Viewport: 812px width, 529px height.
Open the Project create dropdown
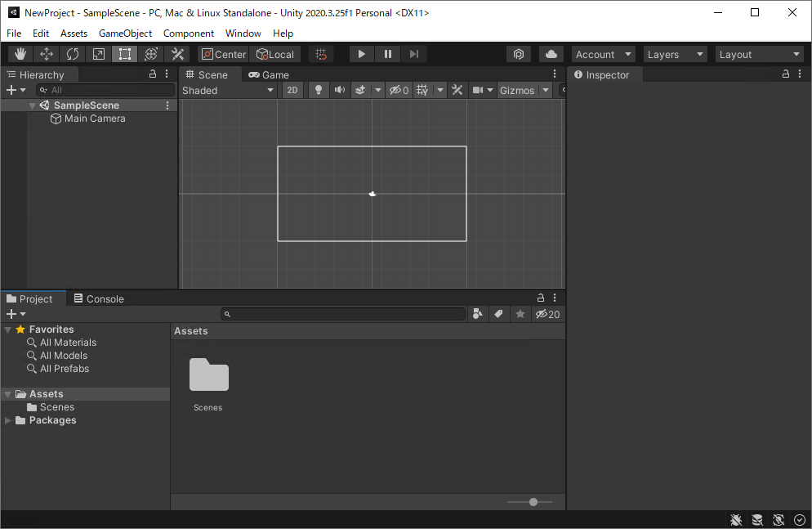pos(16,314)
